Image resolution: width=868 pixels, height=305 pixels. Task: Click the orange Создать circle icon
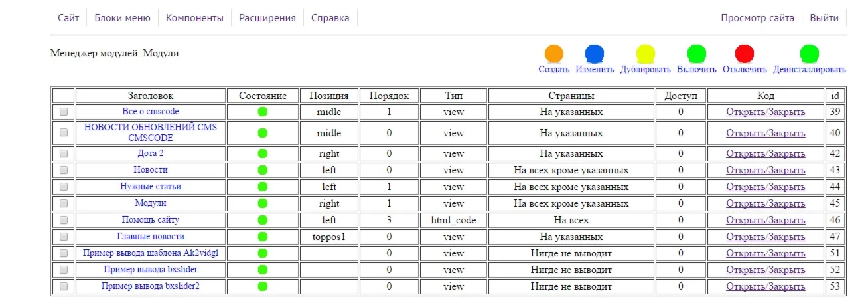pyautogui.click(x=553, y=54)
